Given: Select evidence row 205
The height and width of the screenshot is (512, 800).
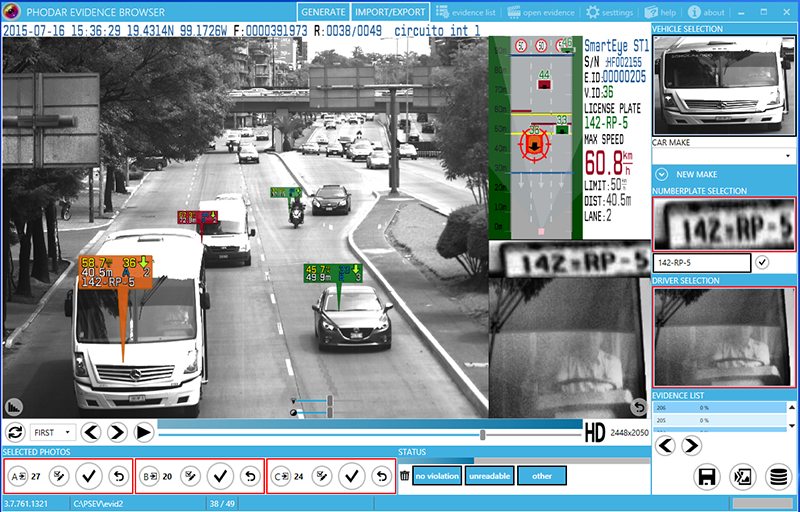Looking at the screenshot, I should (x=720, y=420).
